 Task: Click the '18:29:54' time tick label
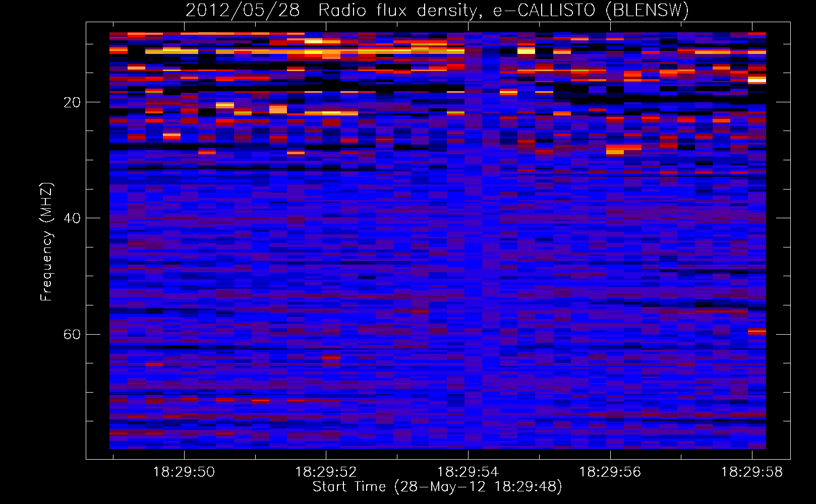click(x=468, y=472)
